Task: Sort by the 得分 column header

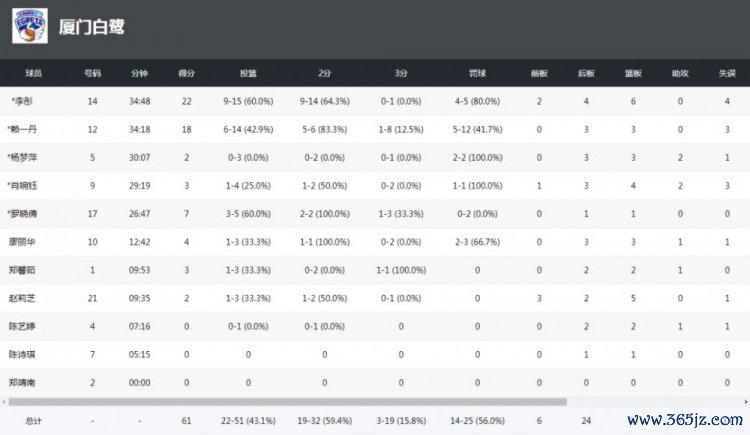Action: click(185, 73)
